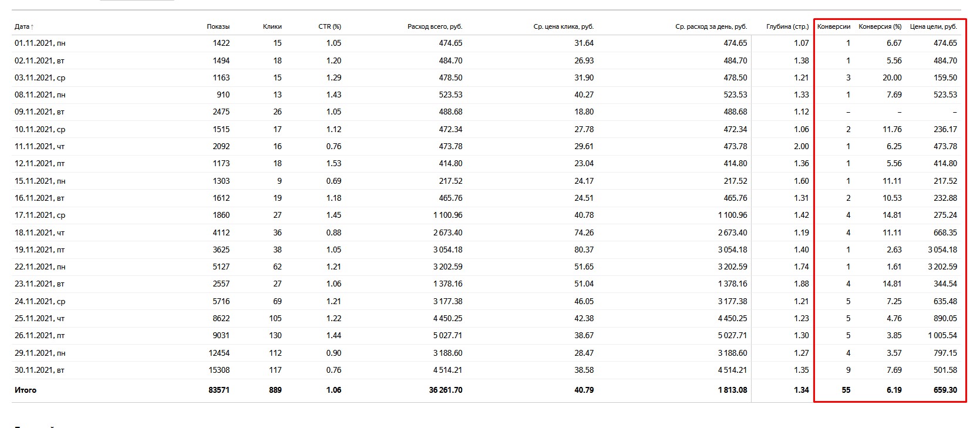Click the date 09.11.2021, вт
Screen dimensions: 980x428
coord(39,112)
